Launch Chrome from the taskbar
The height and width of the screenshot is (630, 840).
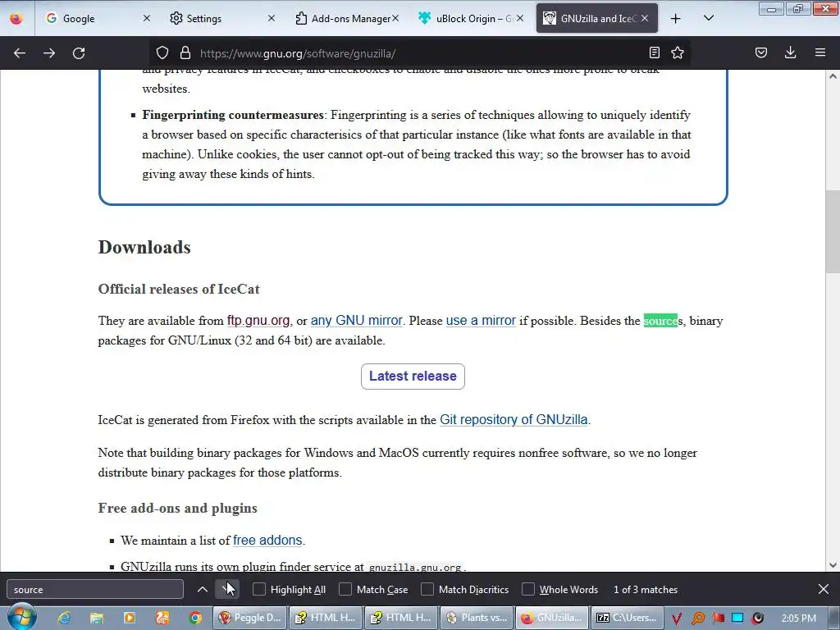[x=195, y=618]
